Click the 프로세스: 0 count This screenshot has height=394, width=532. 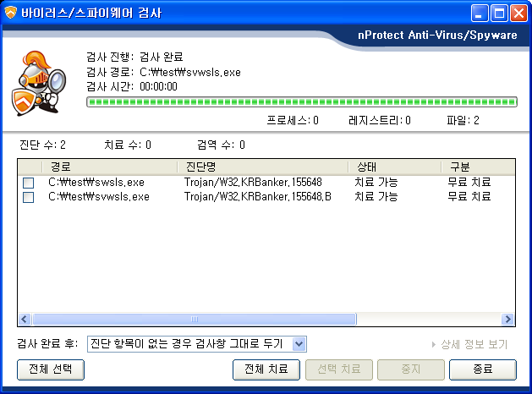click(293, 120)
